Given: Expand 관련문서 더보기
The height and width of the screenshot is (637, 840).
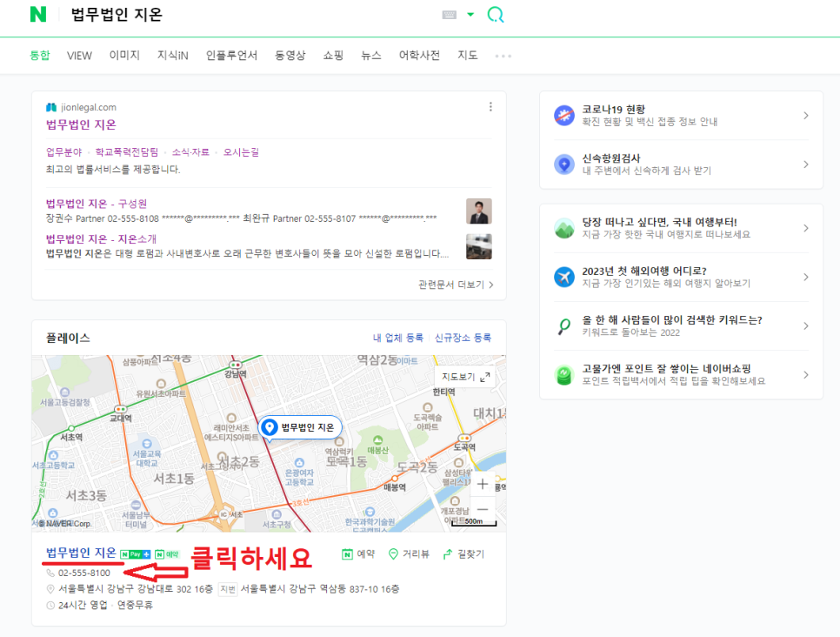Looking at the screenshot, I should coord(456,285).
